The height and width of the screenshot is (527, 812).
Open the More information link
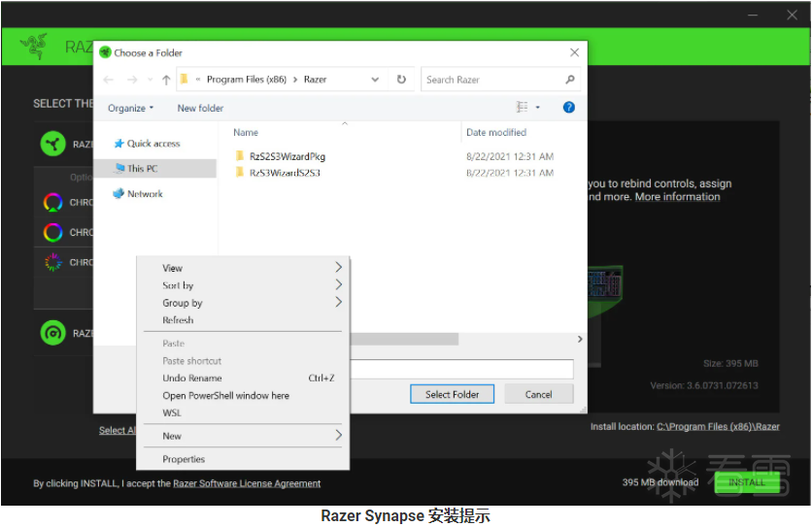(x=677, y=197)
